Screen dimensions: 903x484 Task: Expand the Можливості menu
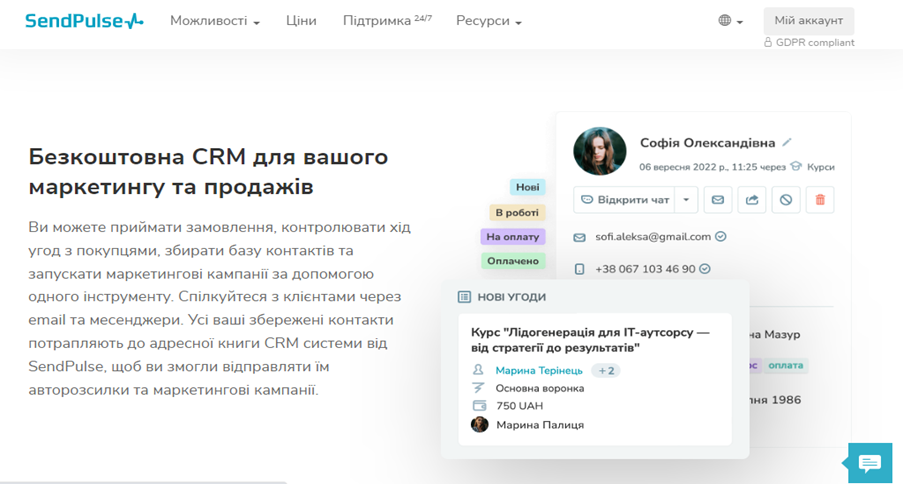[x=214, y=21]
